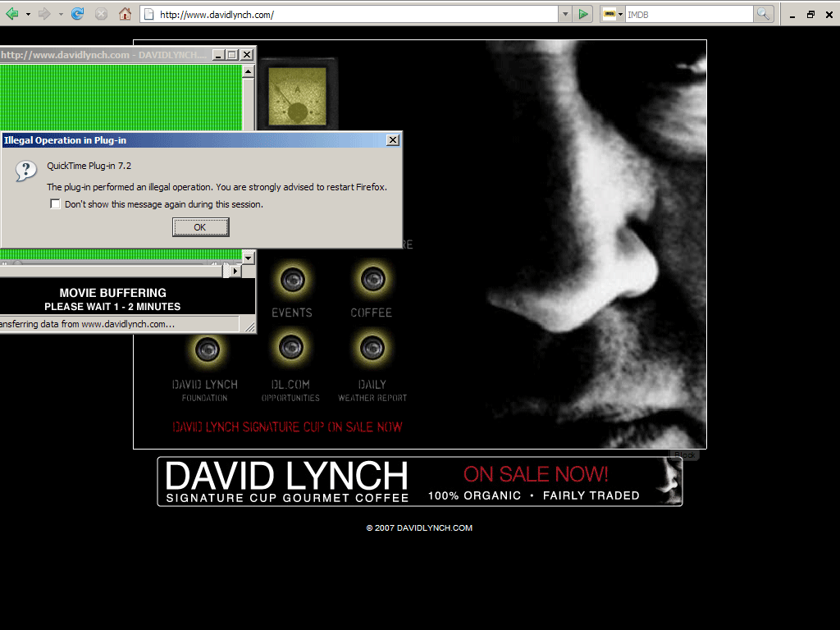Close the davidlynch.com popup window
The width and height of the screenshot is (840, 630).
pos(246,55)
